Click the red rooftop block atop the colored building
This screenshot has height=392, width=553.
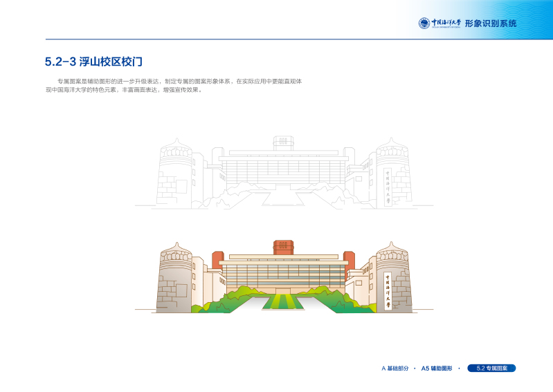pos(282,247)
